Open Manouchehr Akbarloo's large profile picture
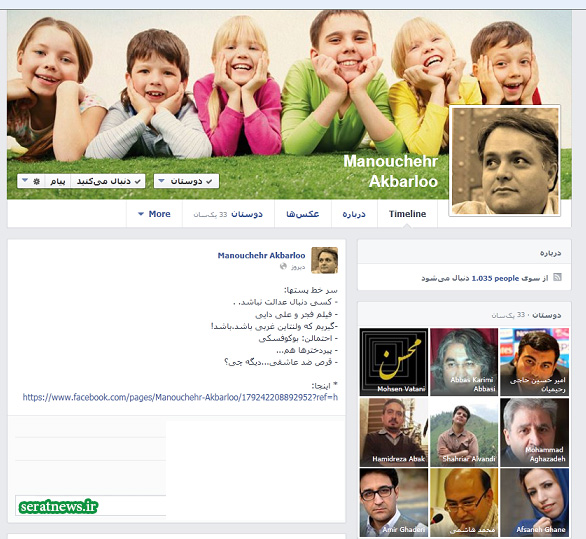 pos(505,161)
